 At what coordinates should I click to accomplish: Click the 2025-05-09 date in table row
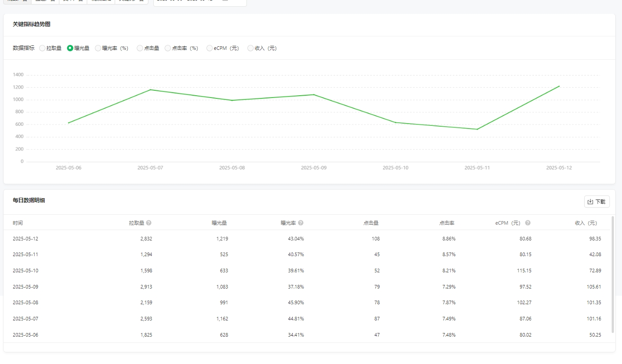(x=26, y=287)
